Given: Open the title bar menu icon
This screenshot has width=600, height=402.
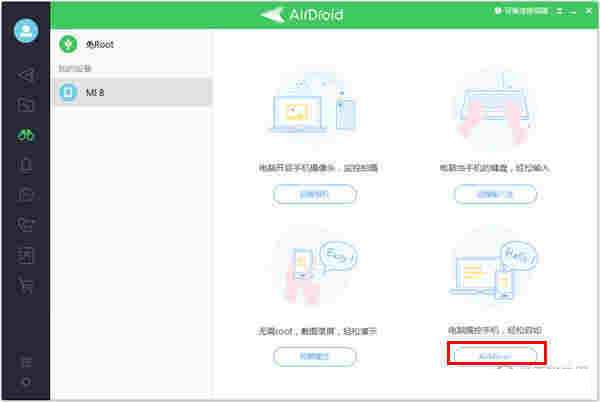Looking at the screenshot, I should 559,12.
